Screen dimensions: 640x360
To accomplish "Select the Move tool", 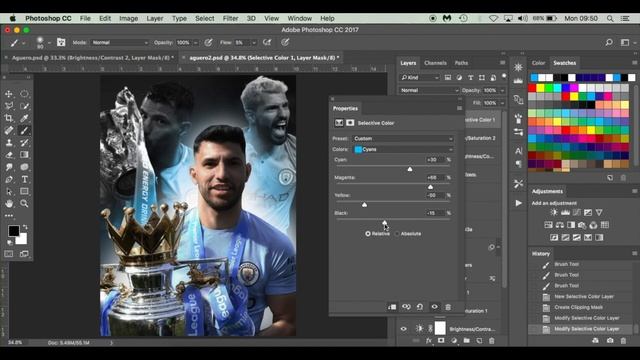I will click(x=9, y=94).
